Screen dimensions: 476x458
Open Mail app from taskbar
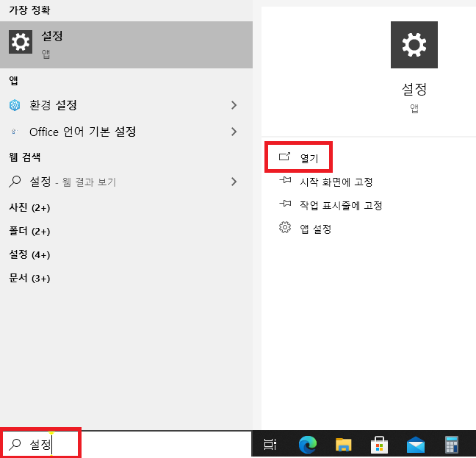(415, 444)
